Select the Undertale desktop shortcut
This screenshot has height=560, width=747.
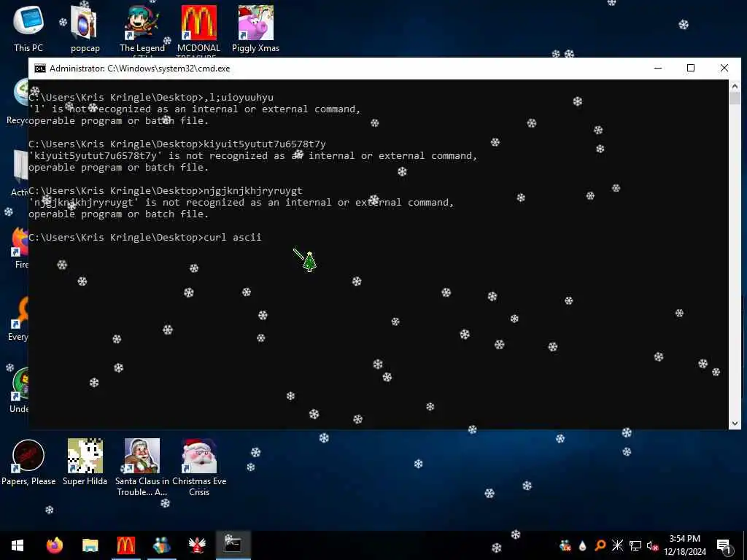[20, 391]
